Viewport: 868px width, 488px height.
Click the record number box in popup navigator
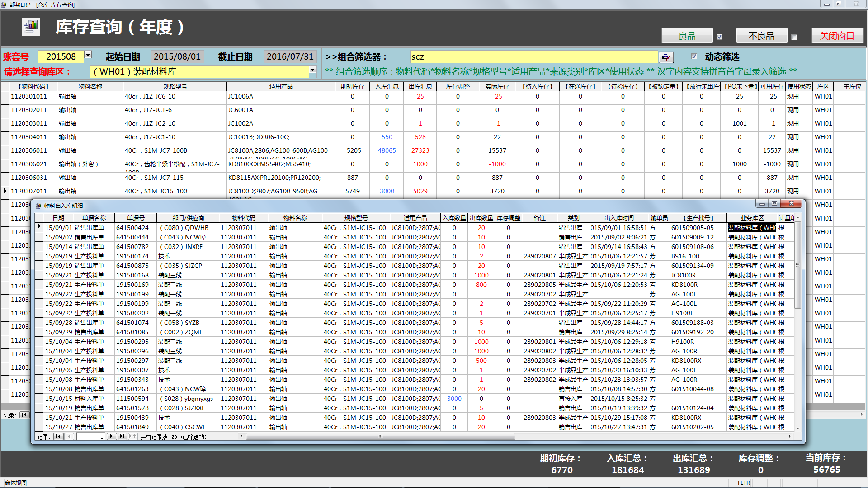pyautogui.click(x=90, y=436)
